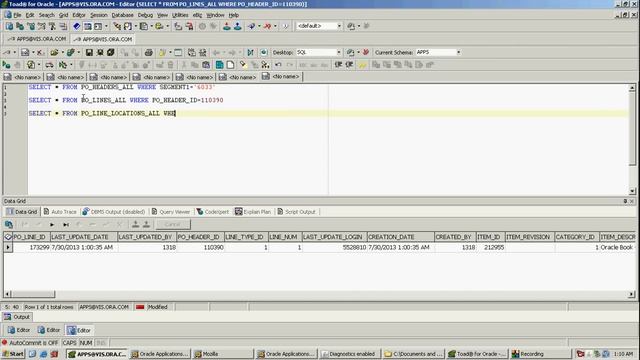Open the Debug menu
The height and width of the screenshot is (360, 640).
(x=145, y=15)
